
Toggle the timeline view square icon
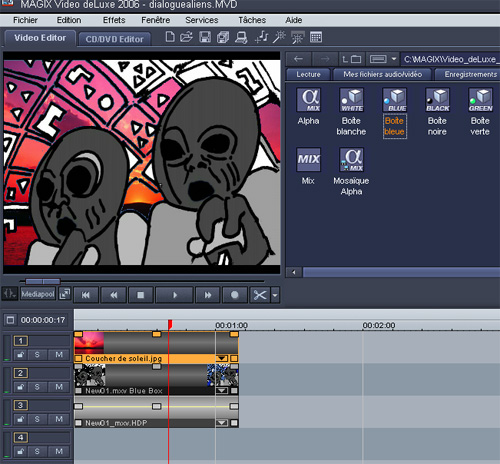(x=10, y=320)
